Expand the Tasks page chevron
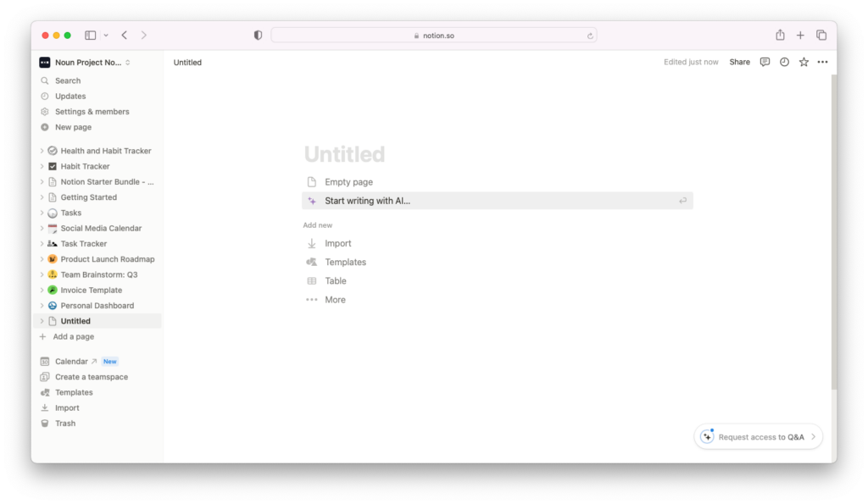Viewport: 868px width, 504px height. pyautogui.click(x=42, y=213)
